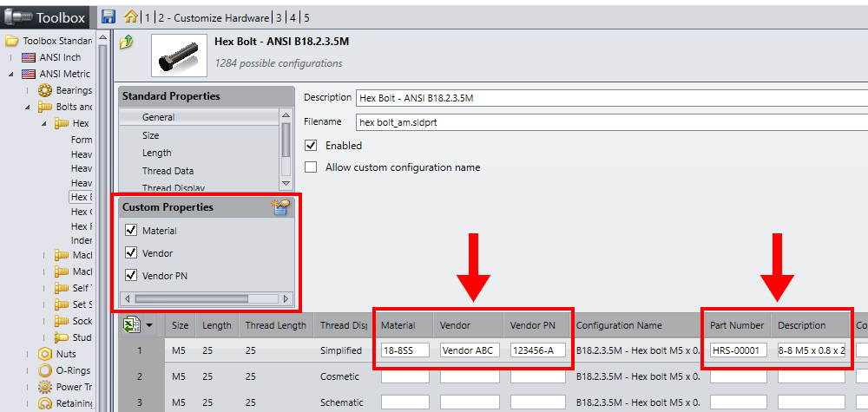Click the green up-folder arrow icon
868x412 pixels.
point(126,43)
